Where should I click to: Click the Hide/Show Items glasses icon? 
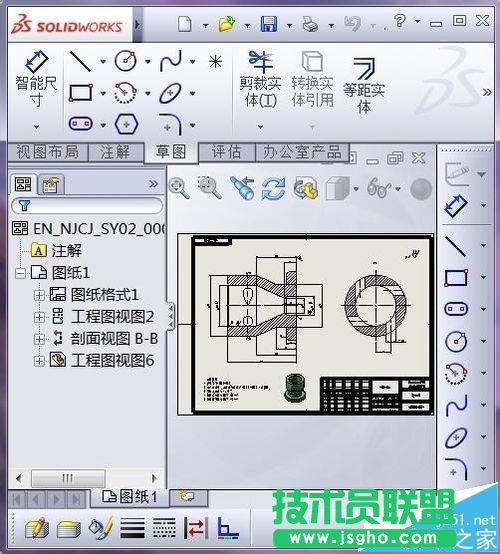(x=379, y=188)
